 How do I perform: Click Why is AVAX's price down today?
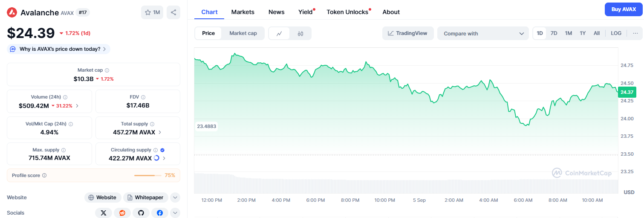(x=59, y=49)
